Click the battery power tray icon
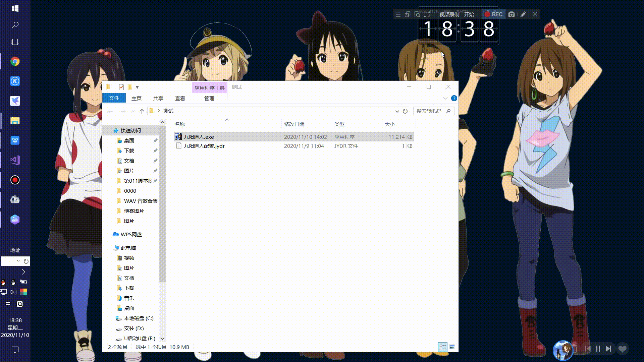Image resolution: width=644 pixels, height=362 pixels. (x=23, y=282)
